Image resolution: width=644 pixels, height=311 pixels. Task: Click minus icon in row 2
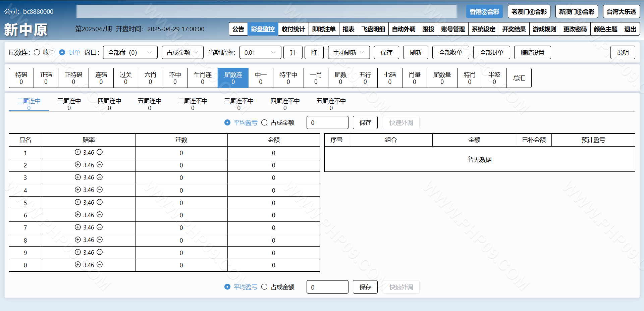click(100, 164)
